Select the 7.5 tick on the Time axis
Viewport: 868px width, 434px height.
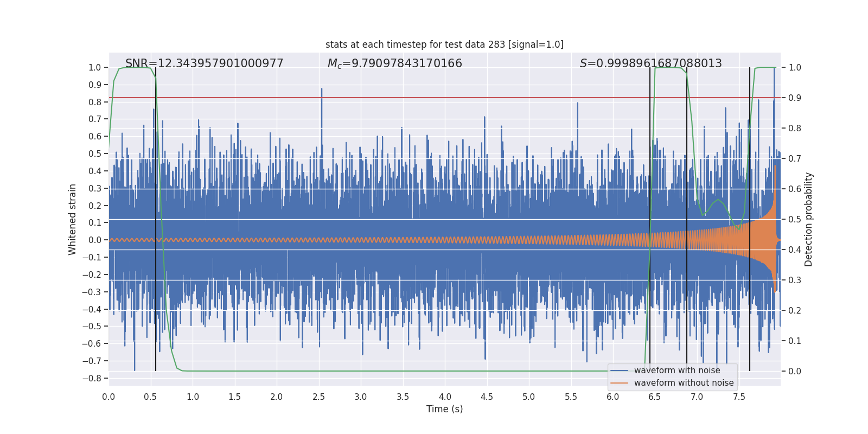(739, 397)
